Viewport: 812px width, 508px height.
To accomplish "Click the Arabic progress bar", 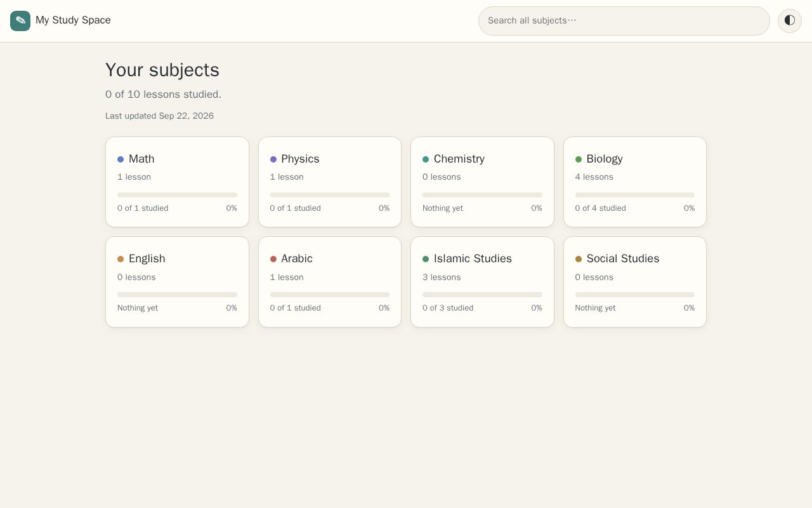I will [x=330, y=295].
